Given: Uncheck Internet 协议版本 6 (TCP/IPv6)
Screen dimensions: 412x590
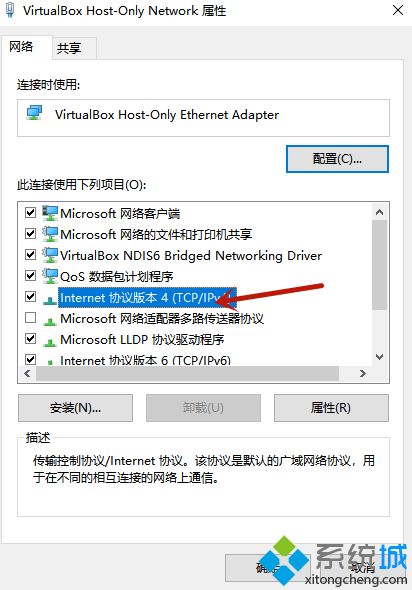Looking at the screenshot, I should [30, 359].
